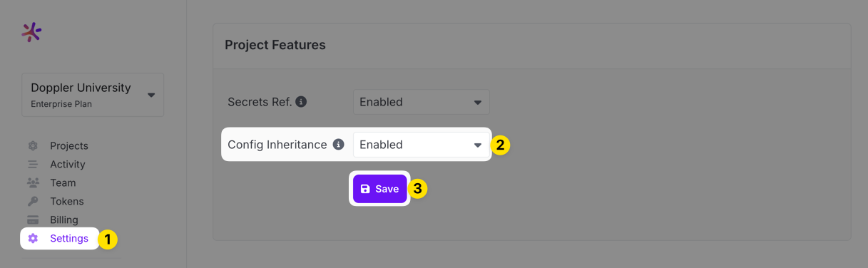Open Billing from the sidebar
The width and height of the screenshot is (868, 268).
click(x=64, y=220)
